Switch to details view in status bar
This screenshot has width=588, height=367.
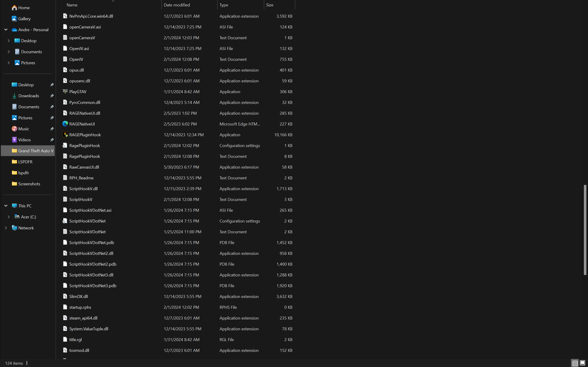click(x=575, y=363)
